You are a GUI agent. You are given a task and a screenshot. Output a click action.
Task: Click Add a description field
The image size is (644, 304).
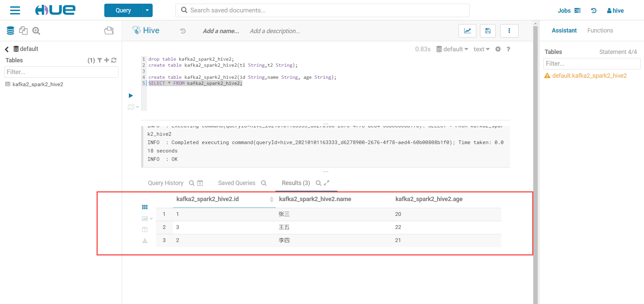(x=275, y=31)
